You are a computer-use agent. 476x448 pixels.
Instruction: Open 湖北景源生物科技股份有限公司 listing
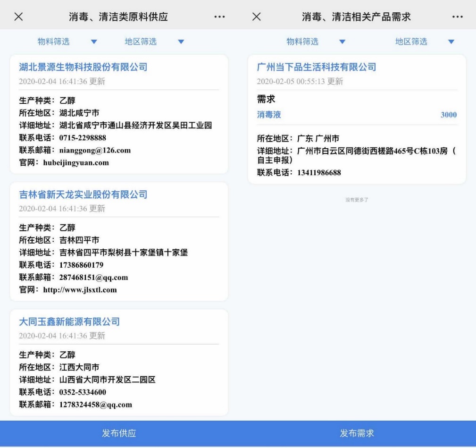point(83,67)
